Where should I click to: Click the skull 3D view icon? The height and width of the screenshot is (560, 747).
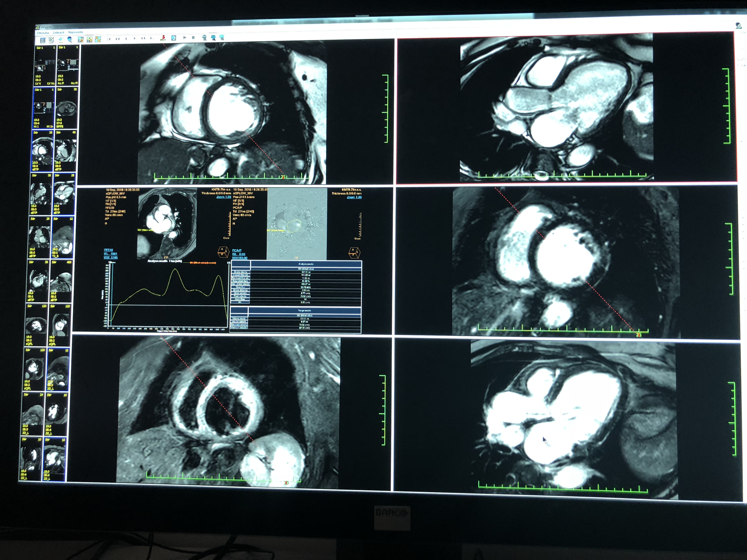[70, 39]
